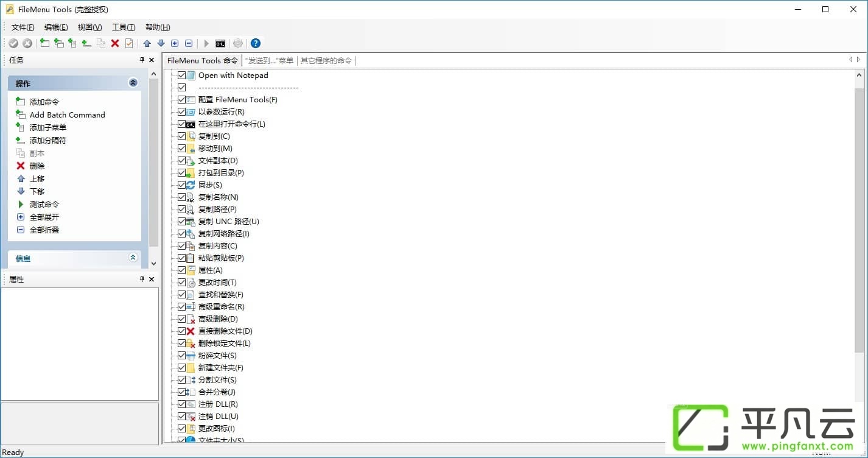Viewport: 868px width, 458px height.
Task: Click 添加分隔符 in the 操作 panel
Action: pyautogui.click(x=48, y=140)
